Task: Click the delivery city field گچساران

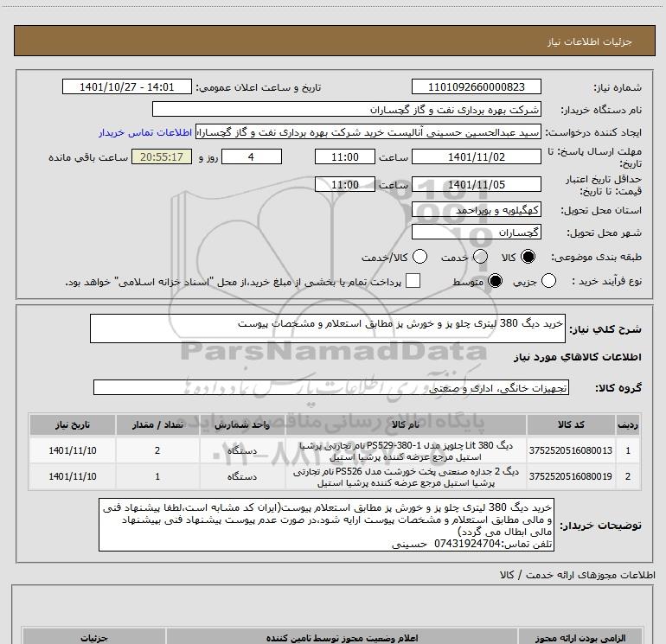Action: pos(476,233)
